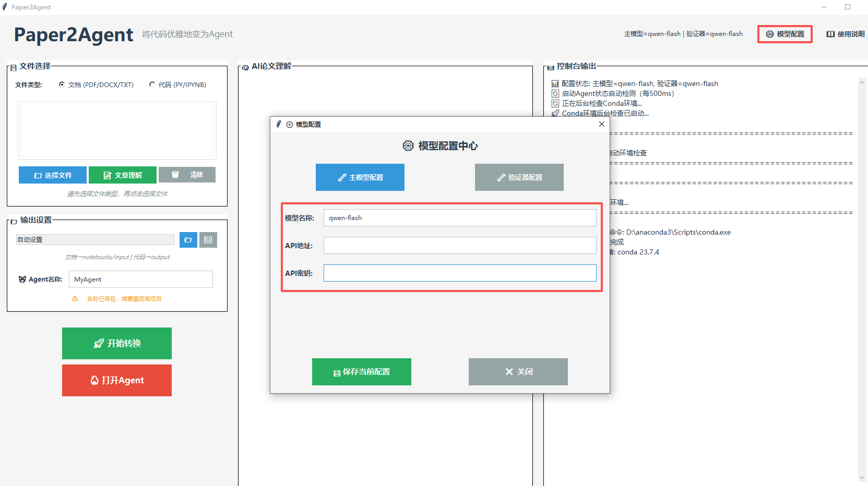868x486 pixels.
Task: Click the 选择文件 button
Action: pos(53,175)
